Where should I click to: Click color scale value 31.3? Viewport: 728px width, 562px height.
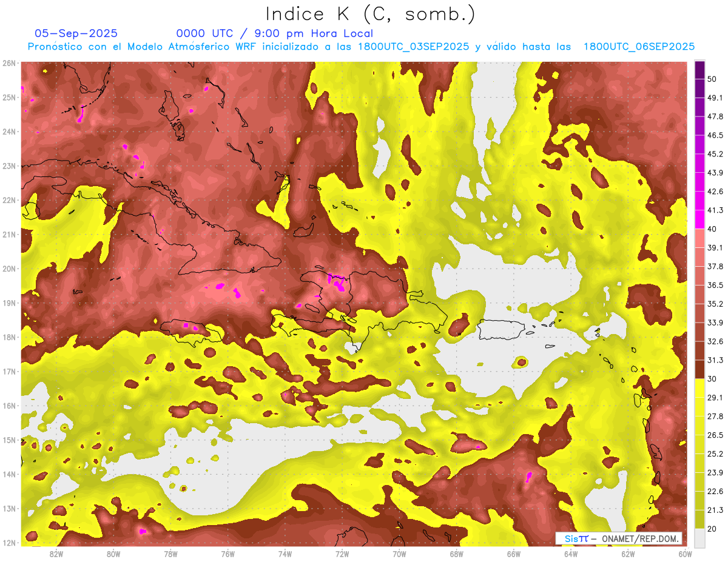click(715, 360)
